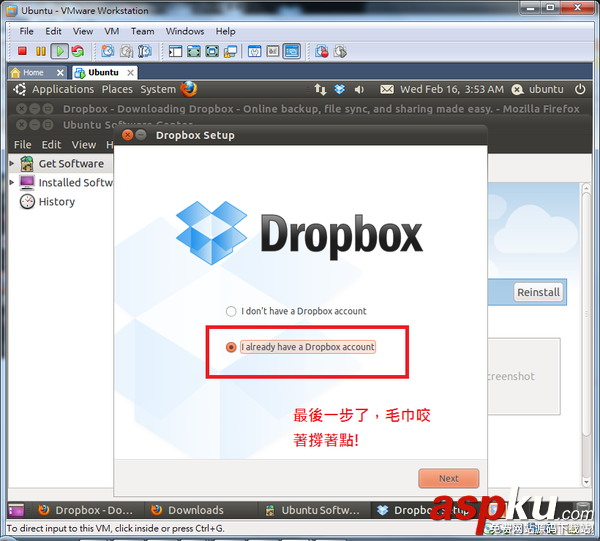Click the replay recording icon
This screenshot has width=600, height=541.
340,51
